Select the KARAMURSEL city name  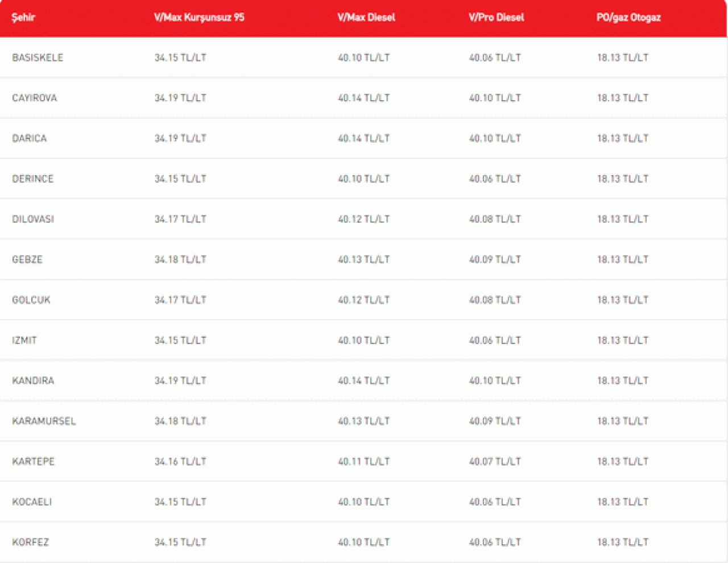coord(44,421)
